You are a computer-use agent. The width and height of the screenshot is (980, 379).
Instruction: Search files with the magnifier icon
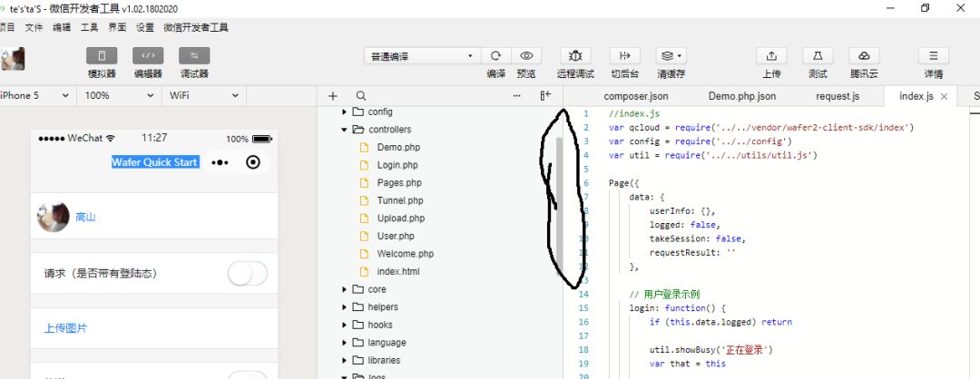360,95
